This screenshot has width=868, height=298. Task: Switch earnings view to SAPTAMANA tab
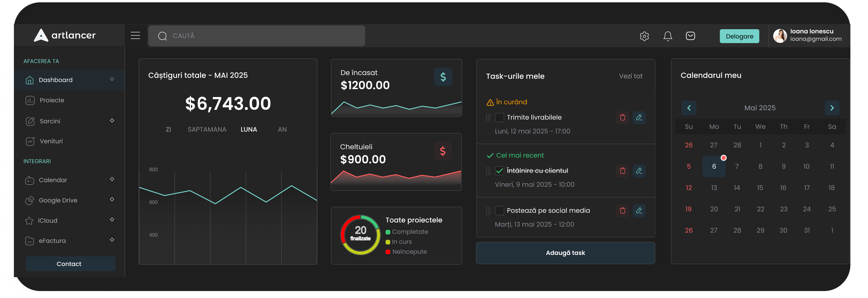coord(207,130)
